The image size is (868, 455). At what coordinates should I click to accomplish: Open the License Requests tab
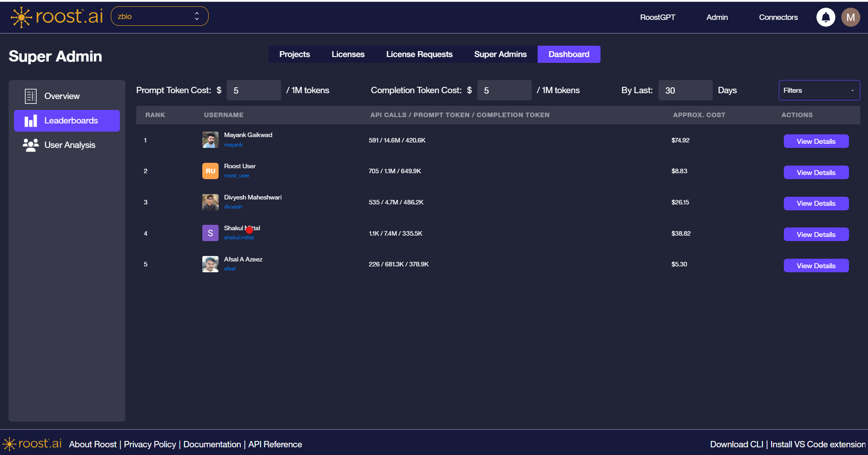tap(419, 54)
